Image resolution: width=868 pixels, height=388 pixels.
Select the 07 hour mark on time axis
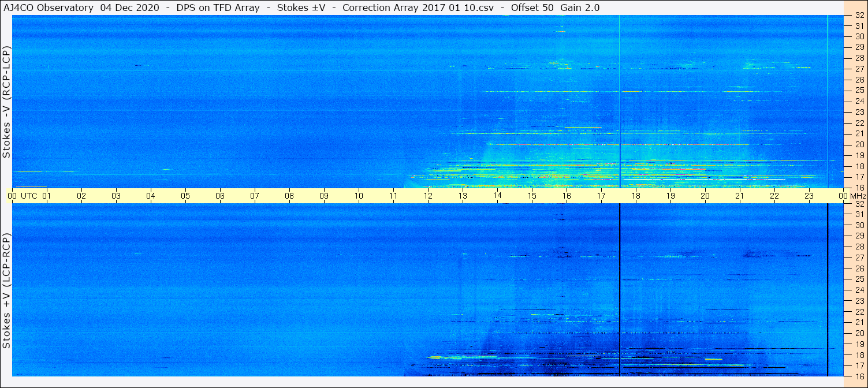(x=255, y=196)
